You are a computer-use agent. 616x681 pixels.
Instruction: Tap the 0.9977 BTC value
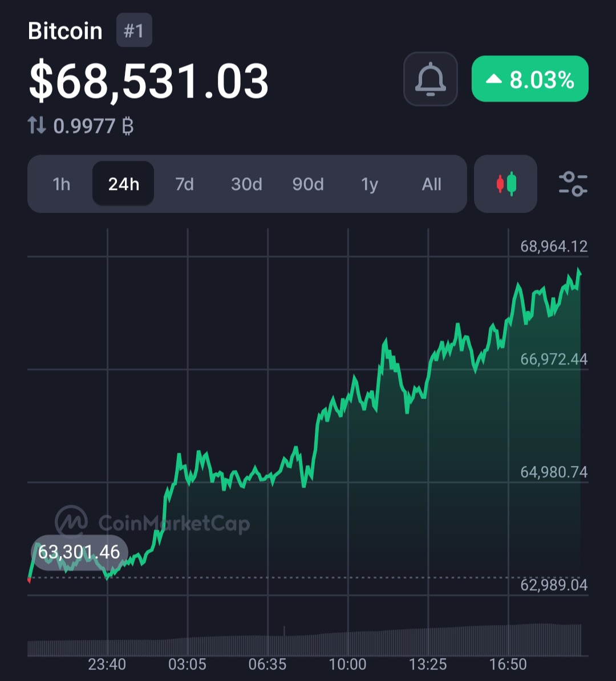(94, 126)
